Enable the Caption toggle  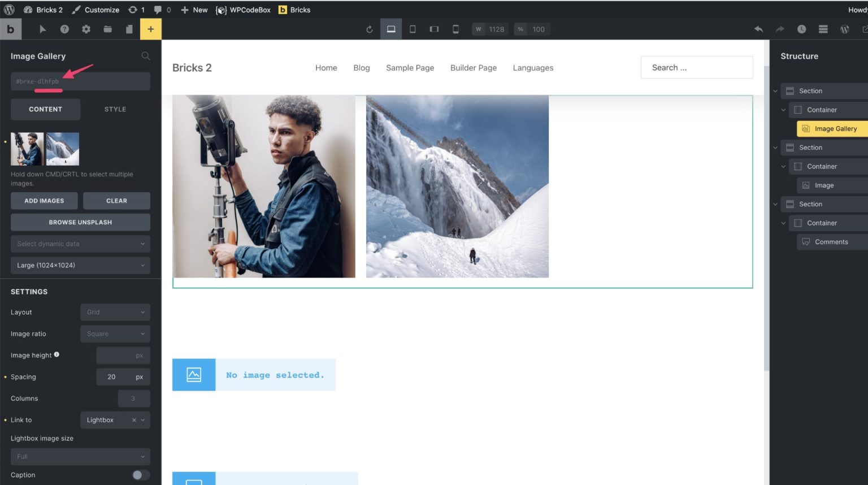(x=141, y=475)
